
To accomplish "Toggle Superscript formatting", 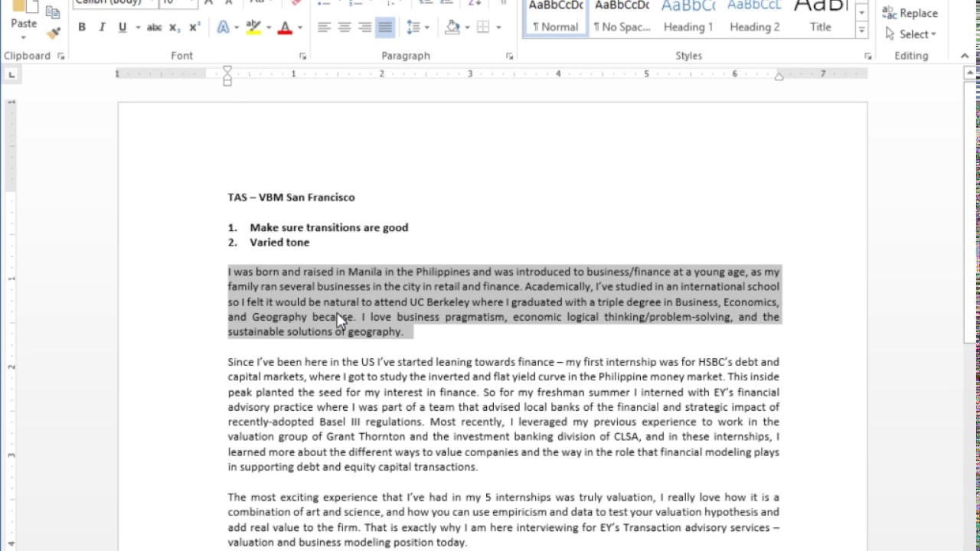I will tap(194, 28).
